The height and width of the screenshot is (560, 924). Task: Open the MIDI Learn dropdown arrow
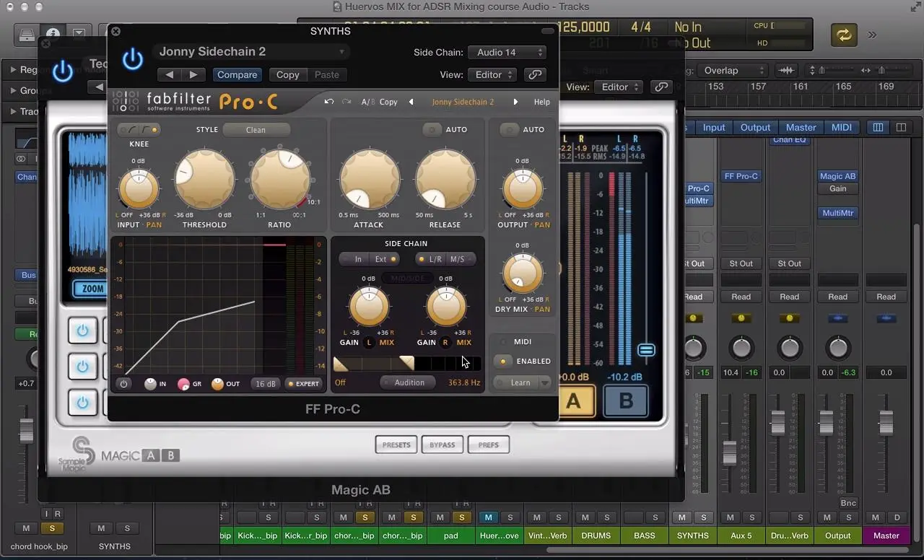click(x=545, y=382)
